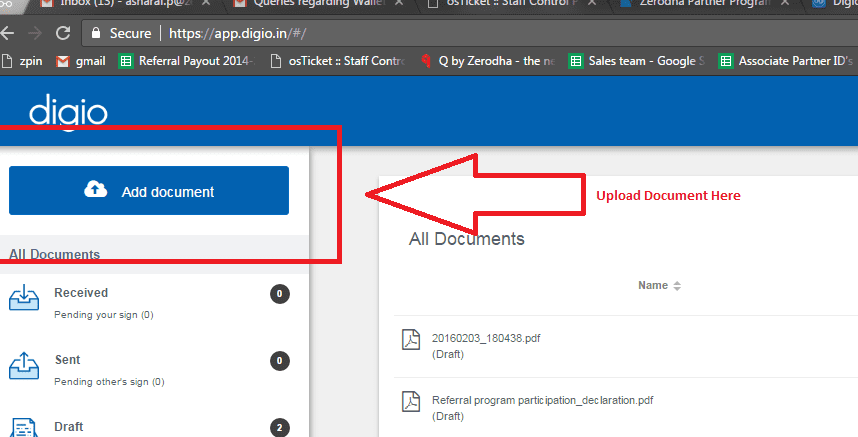
Task: Click the cloud upload icon
Action: click(x=96, y=189)
